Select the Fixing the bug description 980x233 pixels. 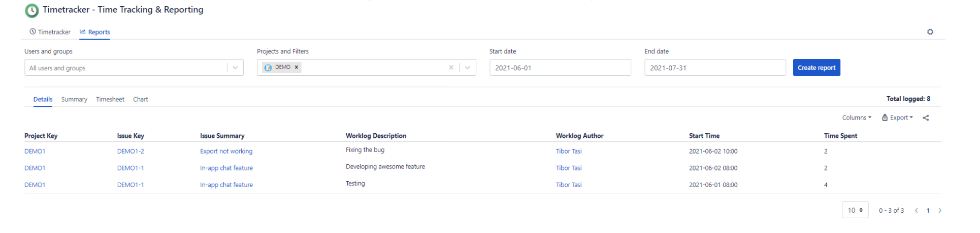click(365, 150)
